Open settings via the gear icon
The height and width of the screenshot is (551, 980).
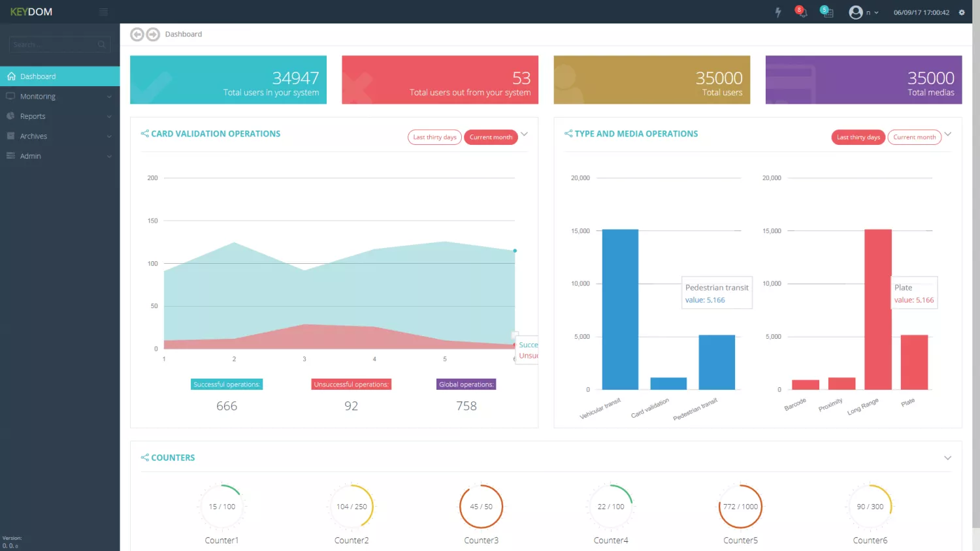(x=962, y=12)
